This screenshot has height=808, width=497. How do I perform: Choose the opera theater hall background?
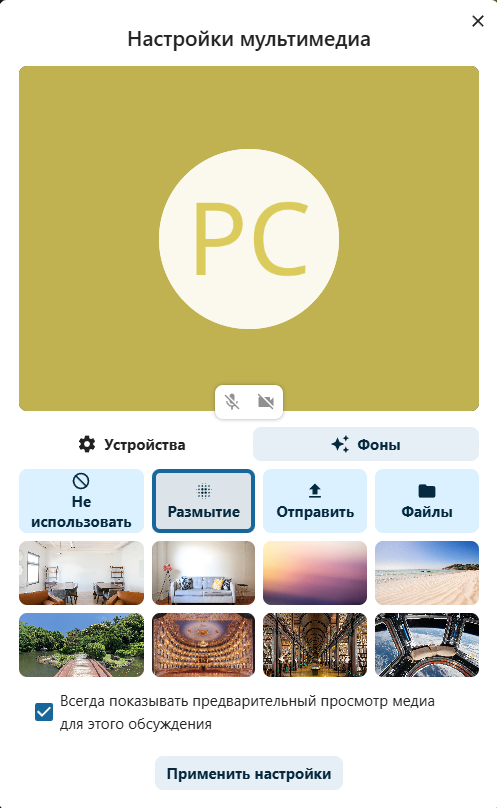(204, 645)
